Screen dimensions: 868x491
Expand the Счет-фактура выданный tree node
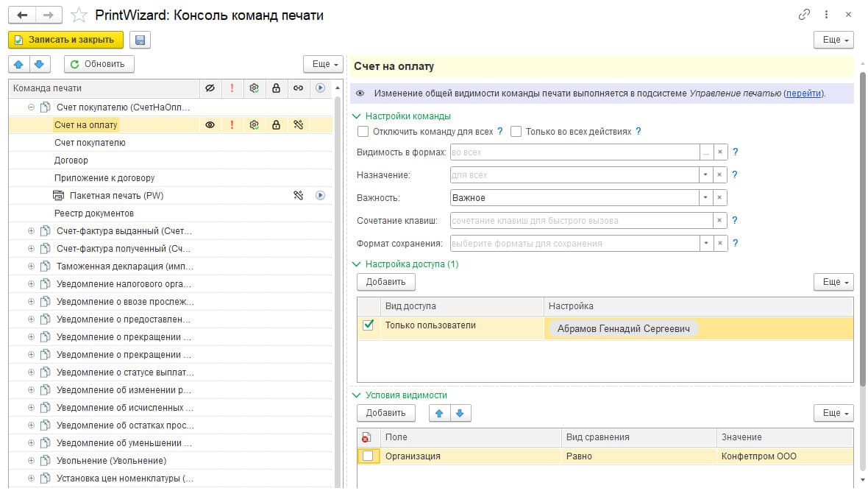click(31, 231)
